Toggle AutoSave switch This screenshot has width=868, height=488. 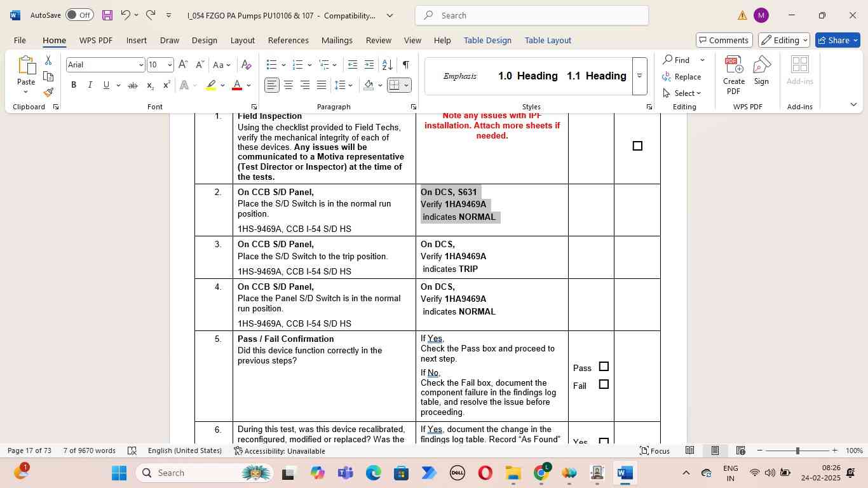click(79, 15)
